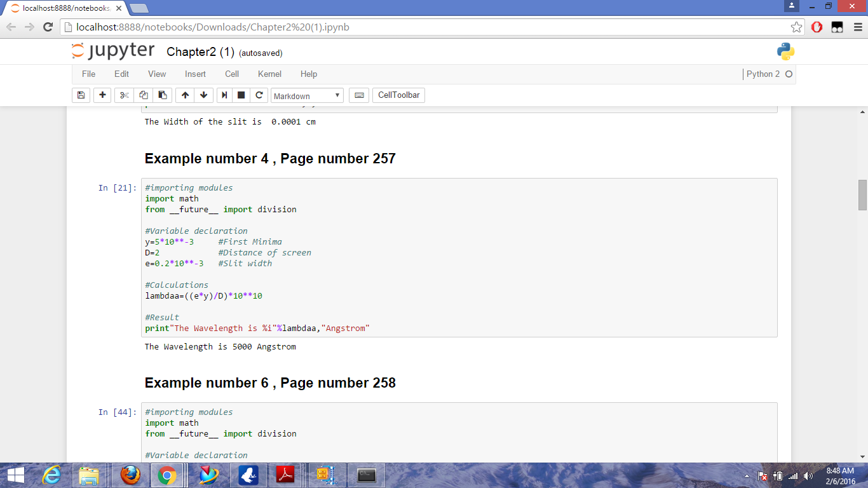Run the cell with the run icon

(x=224, y=95)
